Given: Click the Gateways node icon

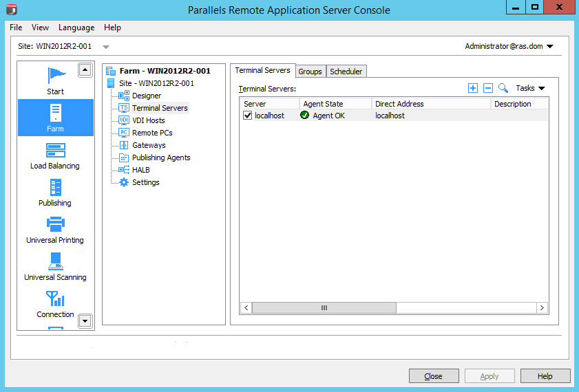Looking at the screenshot, I should coord(124,145).
